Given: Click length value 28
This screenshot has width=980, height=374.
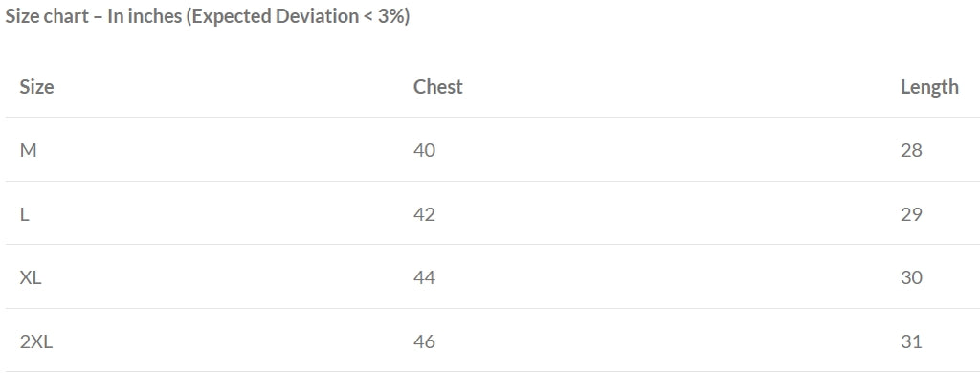Looking at the screenshot, I should pos(911,150).
